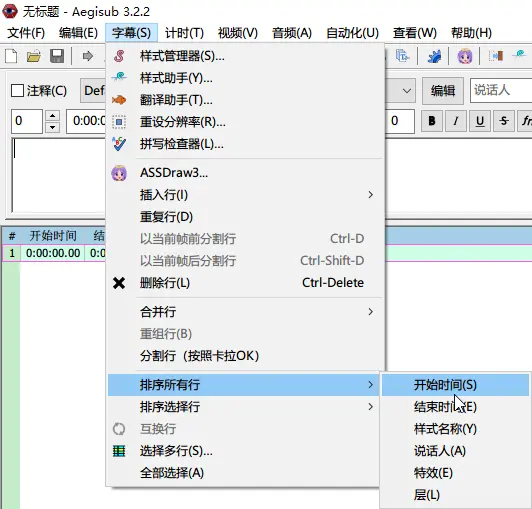Open the 帮助(H) menu

point(471,33)
